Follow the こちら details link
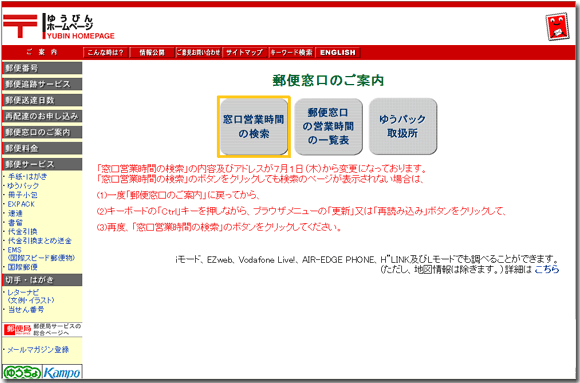The width and height of the screenshot is (580, 383). 547,269
